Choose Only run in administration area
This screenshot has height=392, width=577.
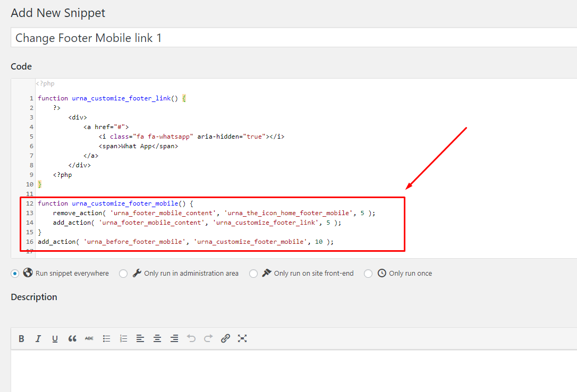(123, 274)
